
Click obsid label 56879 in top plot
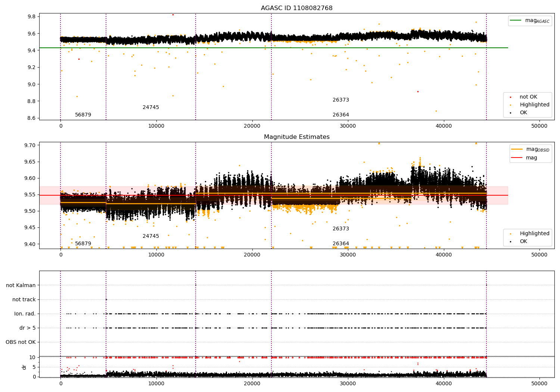[x=83, y=115]
